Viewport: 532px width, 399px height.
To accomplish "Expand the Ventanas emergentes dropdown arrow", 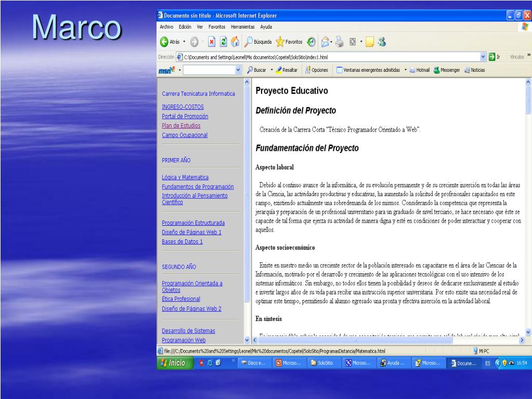I will [406, 70].
